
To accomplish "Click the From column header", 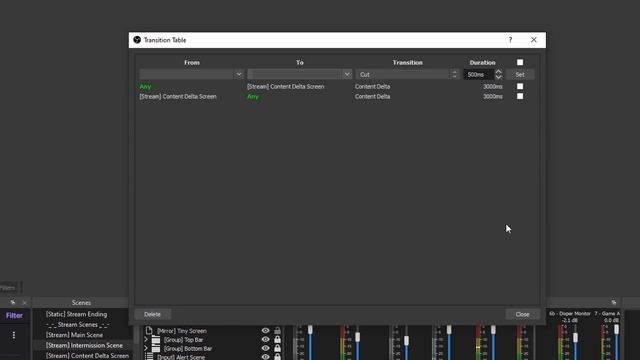I will pyautogui.click(x=192, y=62).
